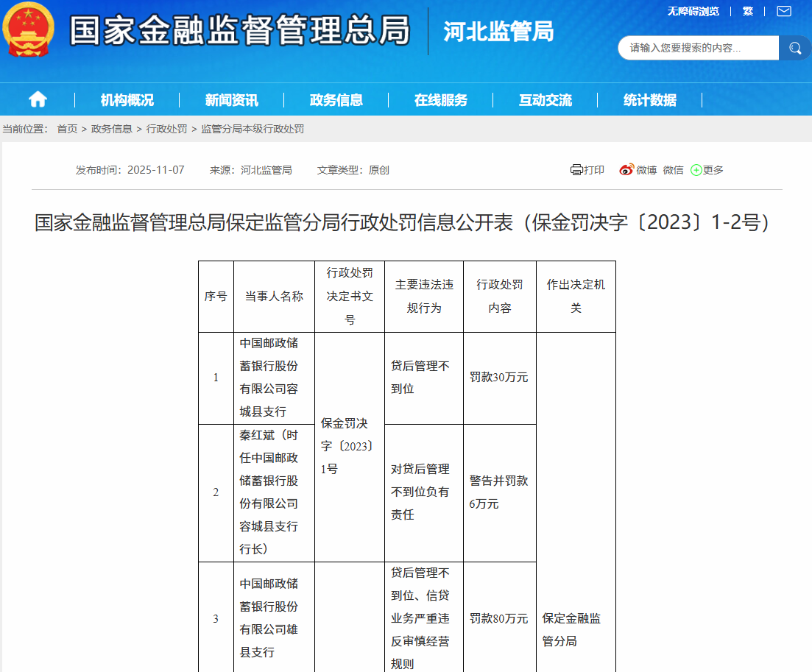The height and width of the screenshot is (672, 812).
Task: Click the search magnifier button
Action: [x=795, y=49]
